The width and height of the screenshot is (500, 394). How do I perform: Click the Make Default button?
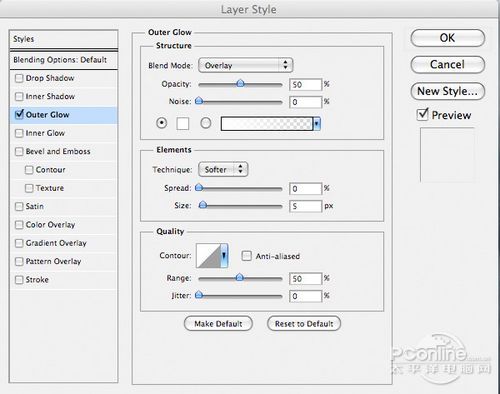(x=218, y=324)
